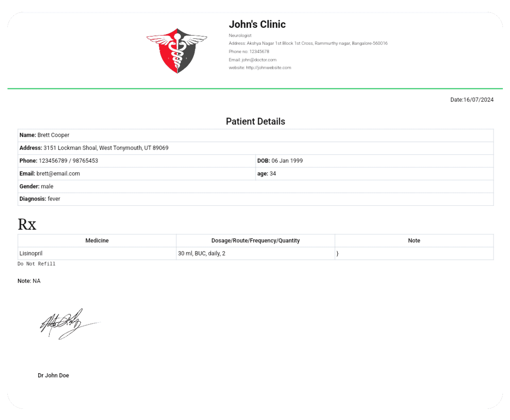This screenshot has height=420, width=510.
Task: Click the caduceus shield clinic logo
Action: point(177,51)
